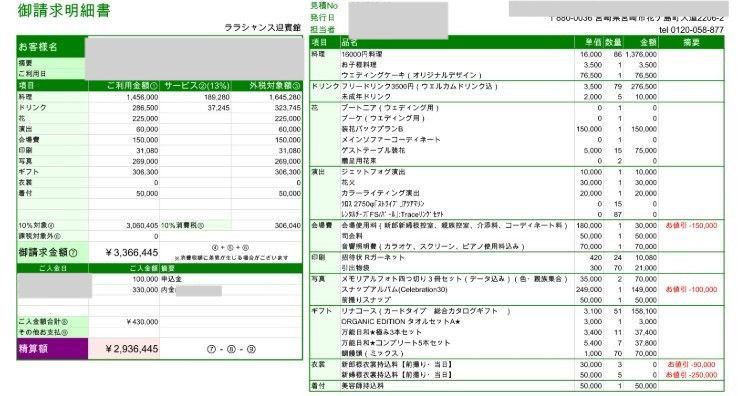738x396 pixels.
Task: Select the お客様名 label cell
Action: 51,47
